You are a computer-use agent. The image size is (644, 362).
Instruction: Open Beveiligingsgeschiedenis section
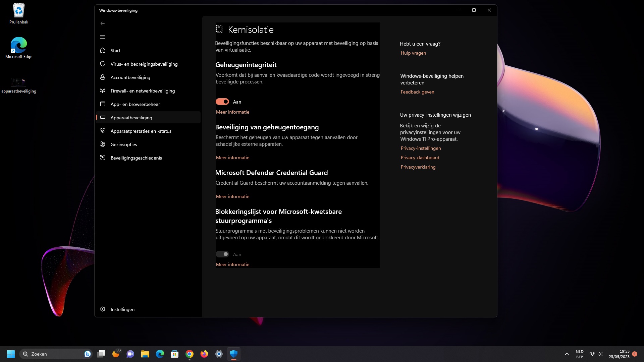(148, 158)
